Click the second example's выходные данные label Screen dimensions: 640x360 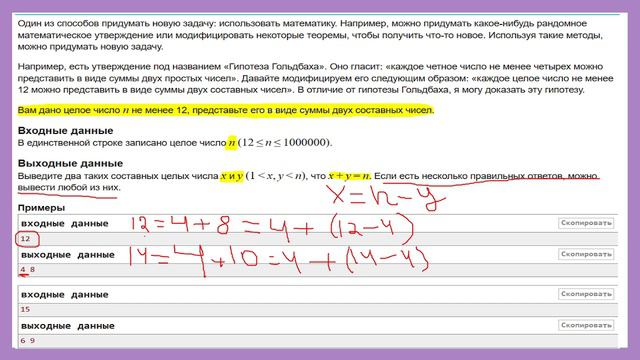pyautogui.click(x=68, y=326)
